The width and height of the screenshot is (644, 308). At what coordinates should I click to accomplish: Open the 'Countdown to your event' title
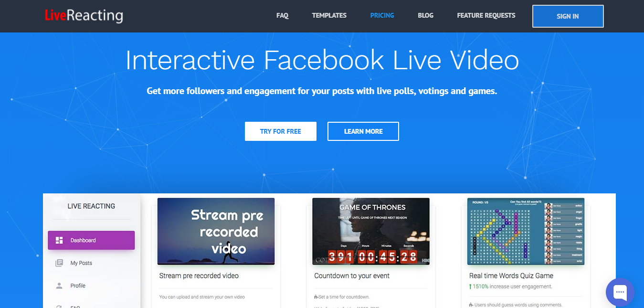point(352,276)
